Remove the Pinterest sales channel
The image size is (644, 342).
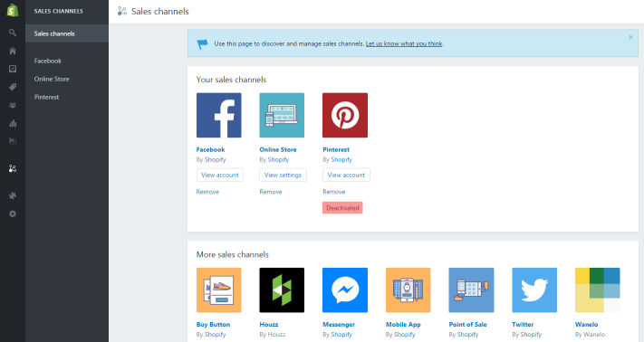pyautogui.click(x=334, y=192)
